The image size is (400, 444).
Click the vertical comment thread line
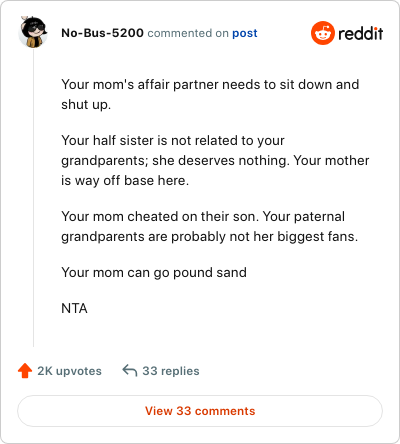[x=33, y=198]
